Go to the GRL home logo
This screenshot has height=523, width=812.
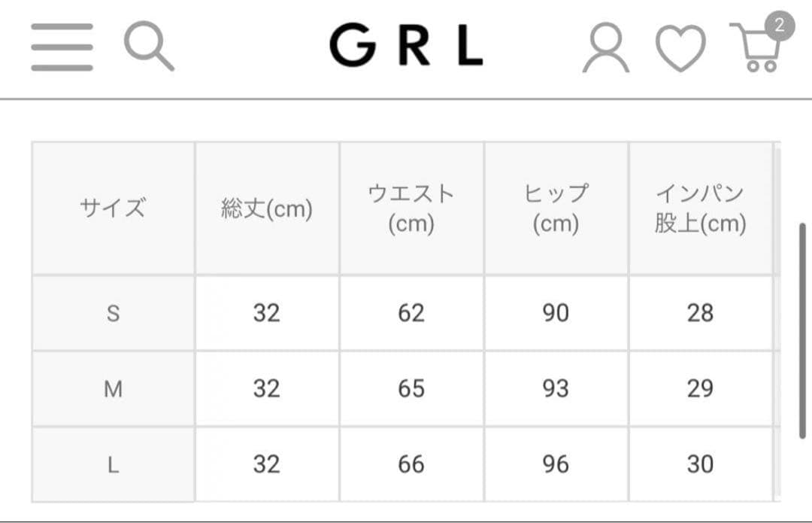tap(406, 47)
